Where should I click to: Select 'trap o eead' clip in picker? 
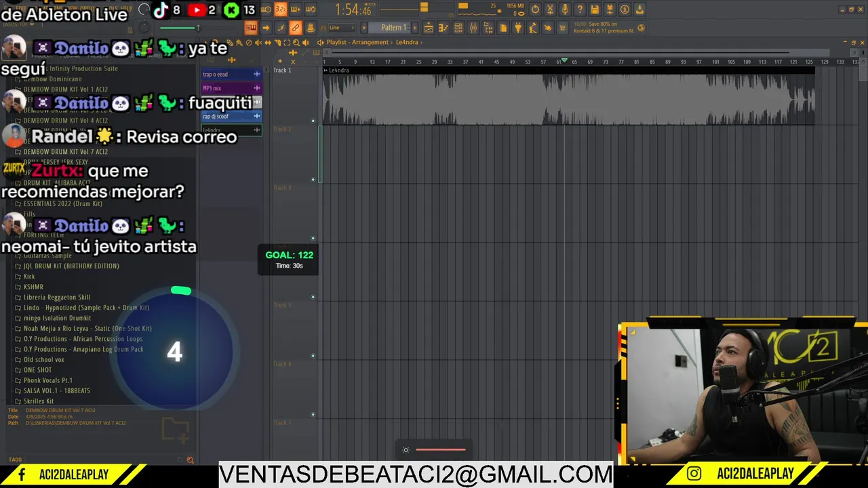pyautogui.click(x=231, y=74)
